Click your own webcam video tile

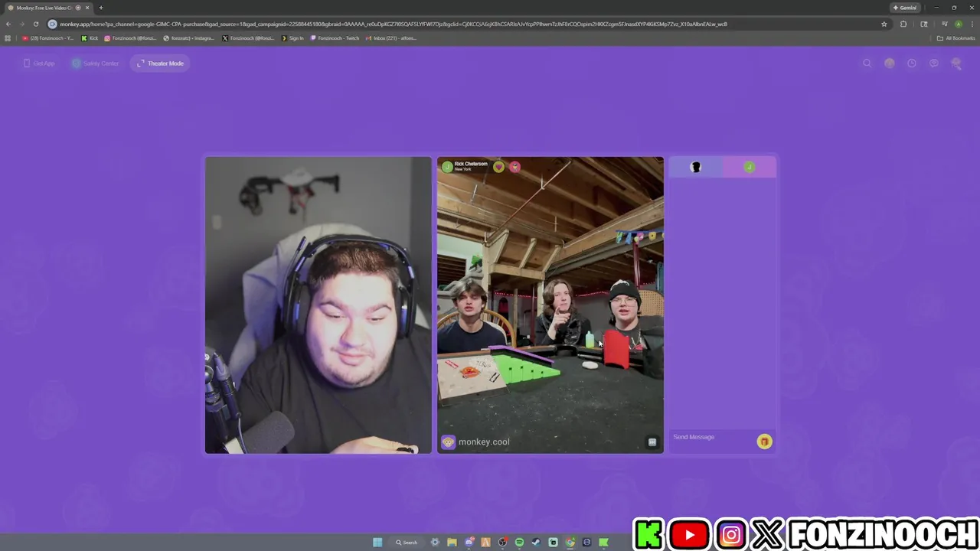tap(318, 305)
